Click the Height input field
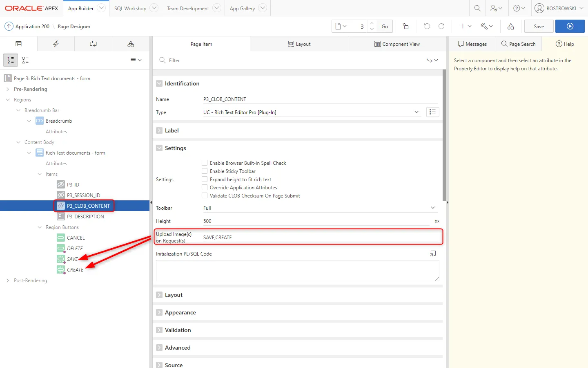Image resolution: width=588 pixels, height=368 pixels. pyautogui.click(x=316, y=221)
